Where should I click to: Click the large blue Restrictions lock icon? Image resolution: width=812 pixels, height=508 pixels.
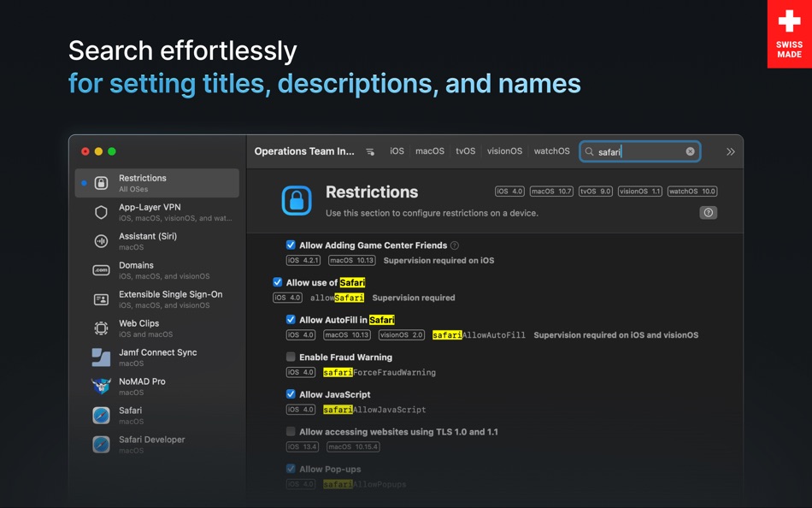(x=297, y=200)
